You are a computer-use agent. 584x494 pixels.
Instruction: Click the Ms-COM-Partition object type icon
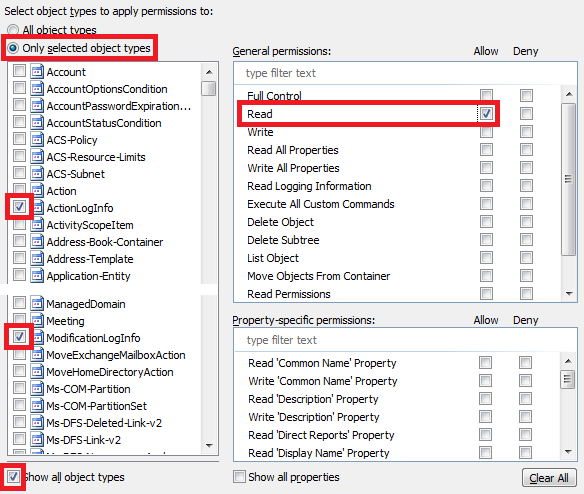37,388
